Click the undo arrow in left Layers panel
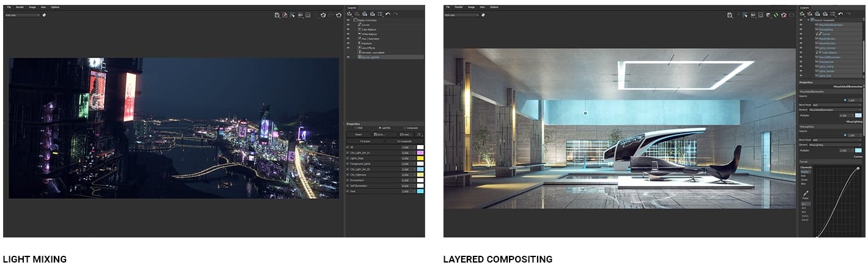 [x=388, y=13]
